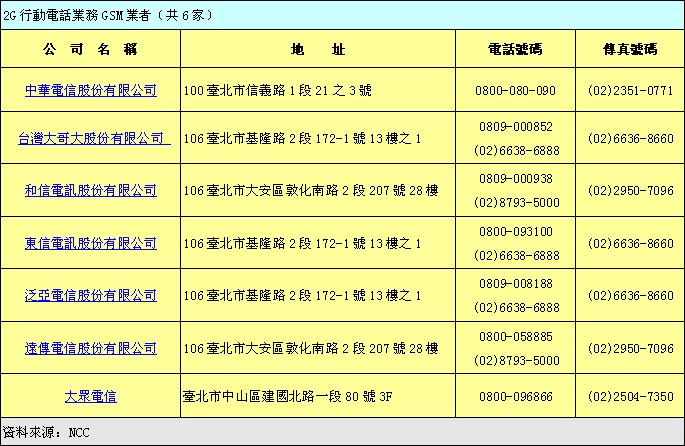Select the address in the 遠傳電信 row
This screenshot has height=446, width=685.
311,348
